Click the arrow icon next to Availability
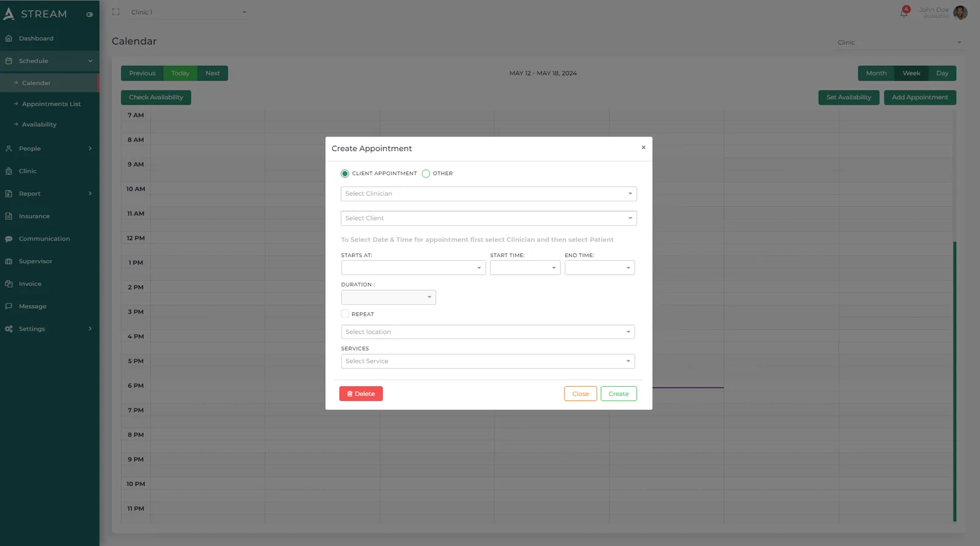This screenshot has height=546, width=980. [x=16, y=125]
